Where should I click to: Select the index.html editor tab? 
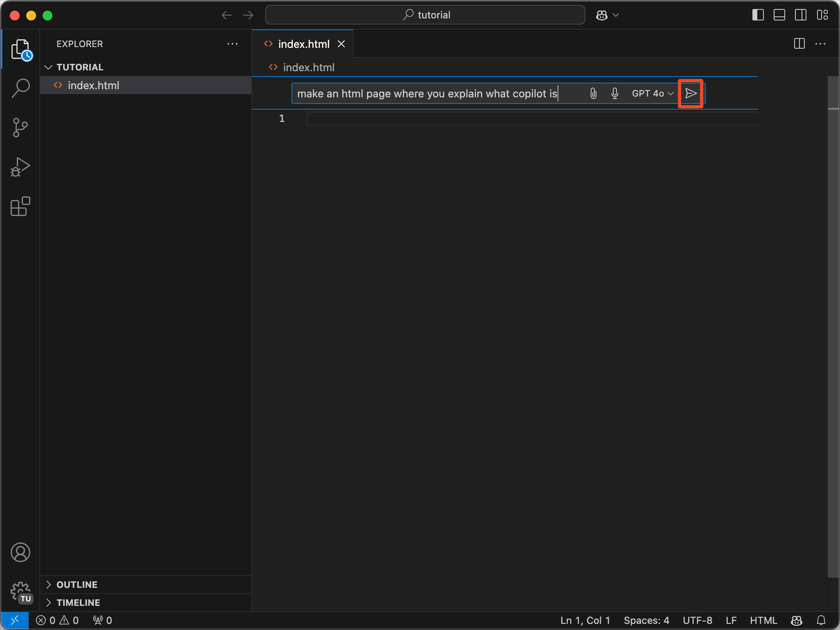303,44
